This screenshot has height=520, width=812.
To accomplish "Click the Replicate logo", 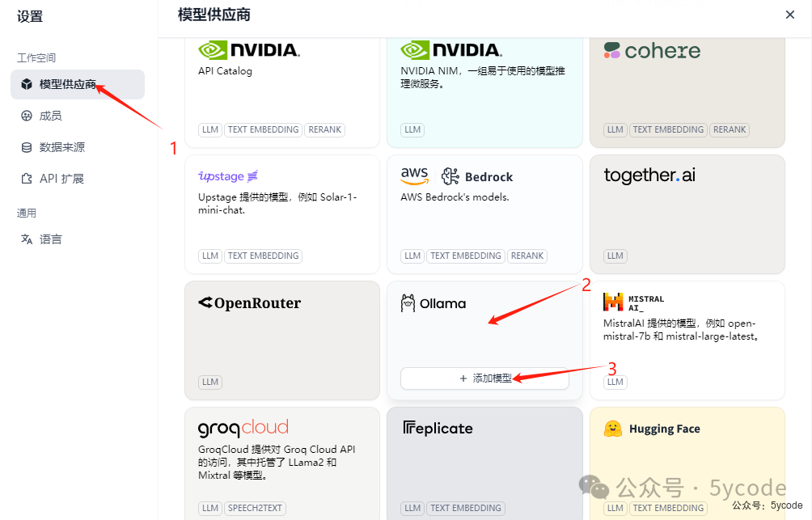I will click(438, 429).
